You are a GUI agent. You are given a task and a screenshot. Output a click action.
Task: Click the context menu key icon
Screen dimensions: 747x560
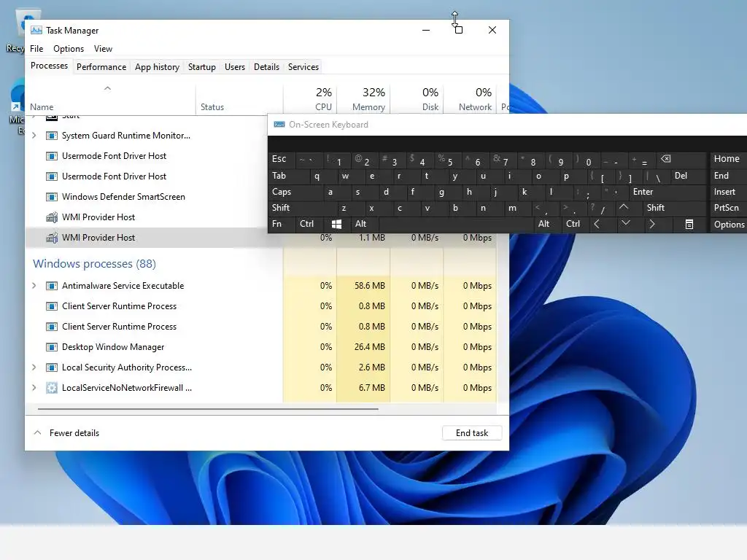click(689, 224)
